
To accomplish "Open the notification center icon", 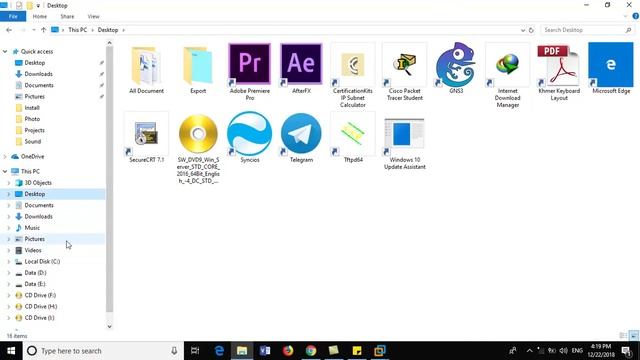I will point(626,351).
